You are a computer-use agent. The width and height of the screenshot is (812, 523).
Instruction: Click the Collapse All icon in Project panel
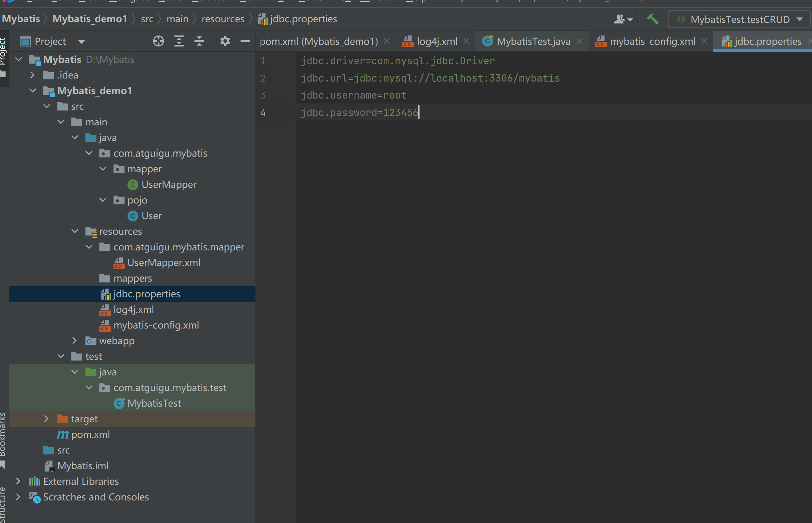199,41
